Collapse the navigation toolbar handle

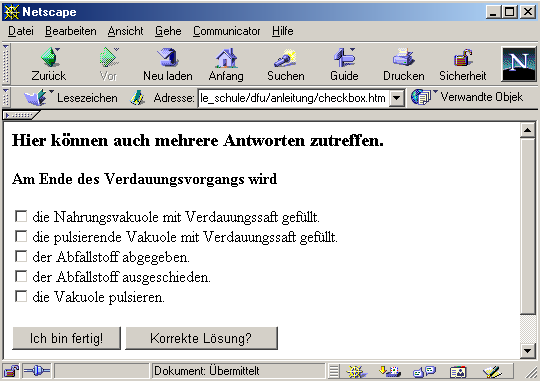click(6, 64)
